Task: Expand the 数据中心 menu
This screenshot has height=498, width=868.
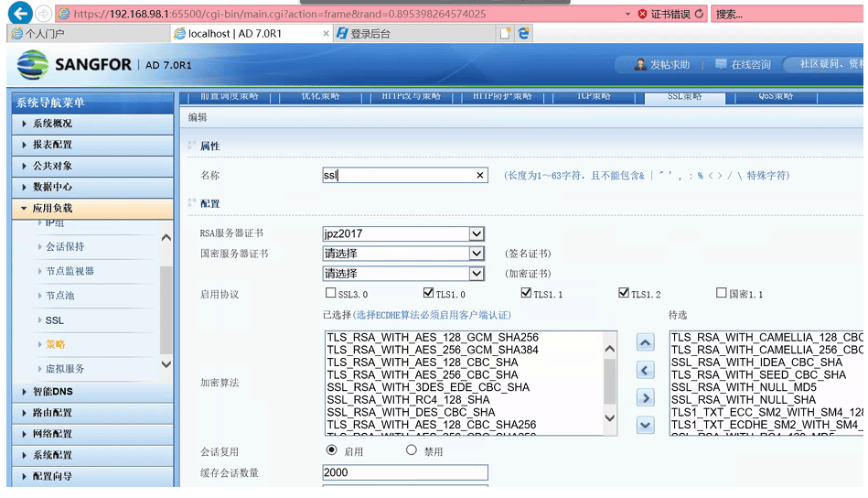Action: tap(92, 187)
